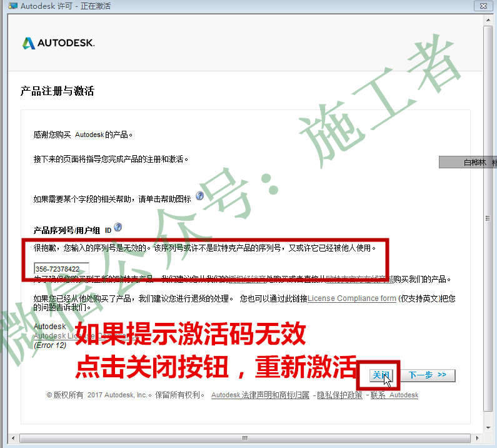Click the horizontal scrollbar right arrow
This screenshot has width=497, height=448.
tap(478, 438)
